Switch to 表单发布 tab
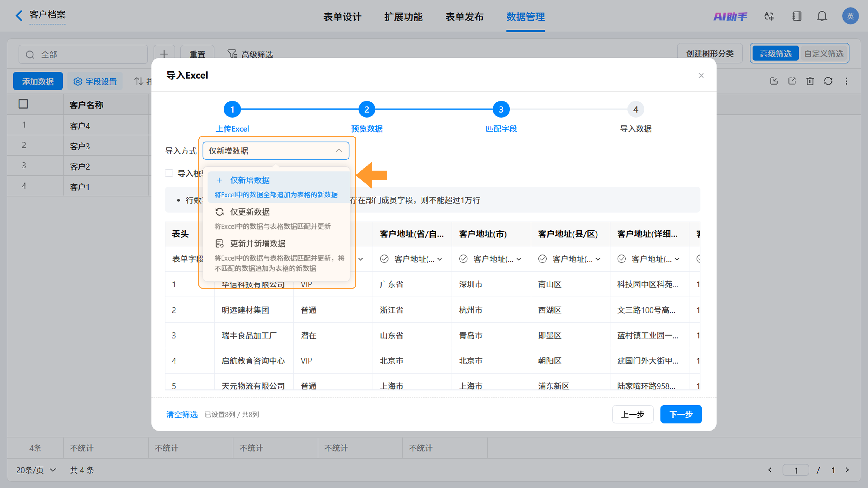 pyautogui.click(x=464, y=17)
